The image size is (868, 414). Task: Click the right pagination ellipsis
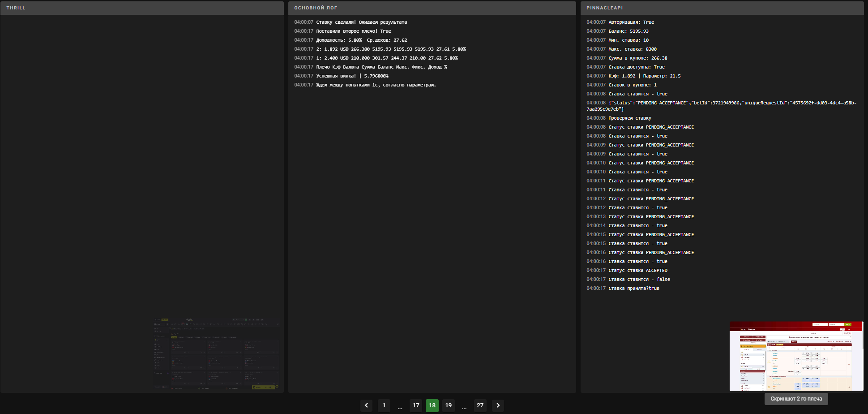(x=464, y=407)
